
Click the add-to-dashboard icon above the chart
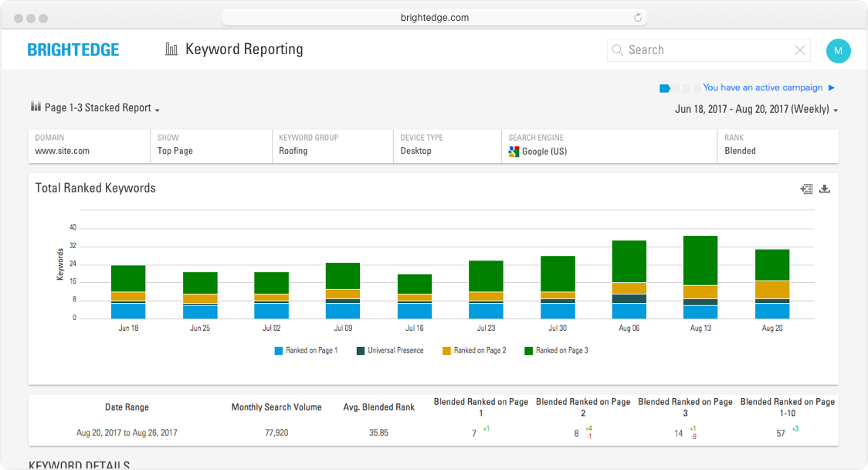pos(806,189)
